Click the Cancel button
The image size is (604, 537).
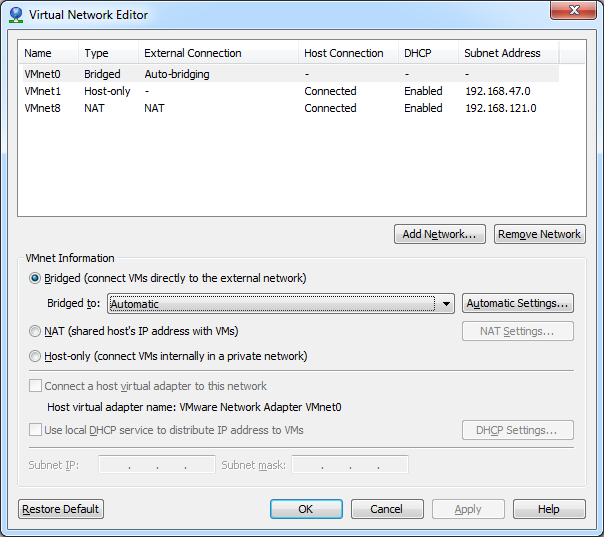[386, 509]
